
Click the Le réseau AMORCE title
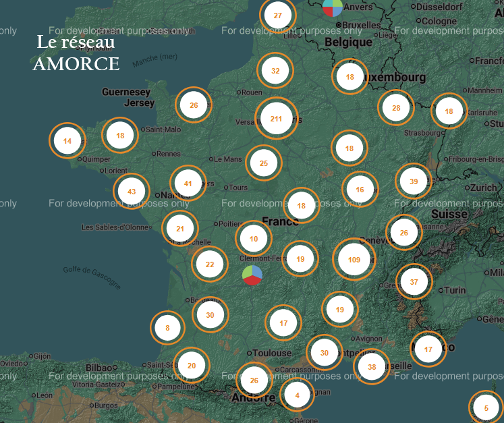click(x=76, y=53)
